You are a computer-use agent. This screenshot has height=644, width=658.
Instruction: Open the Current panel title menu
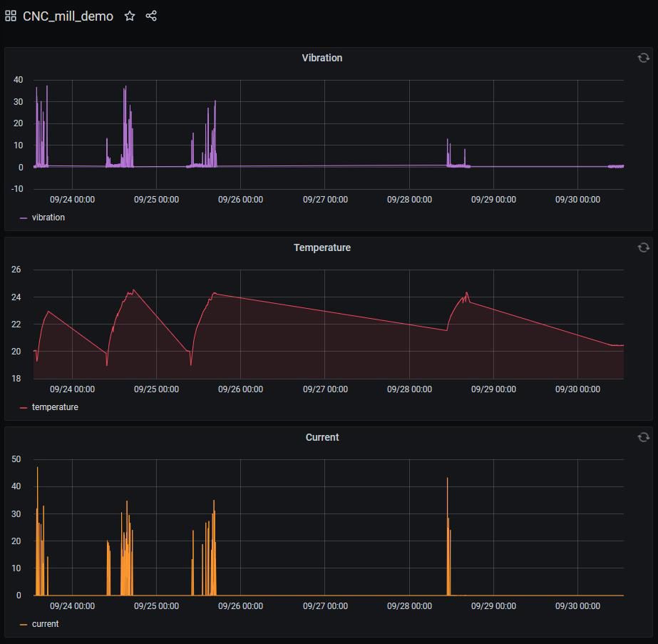(322, 437)
